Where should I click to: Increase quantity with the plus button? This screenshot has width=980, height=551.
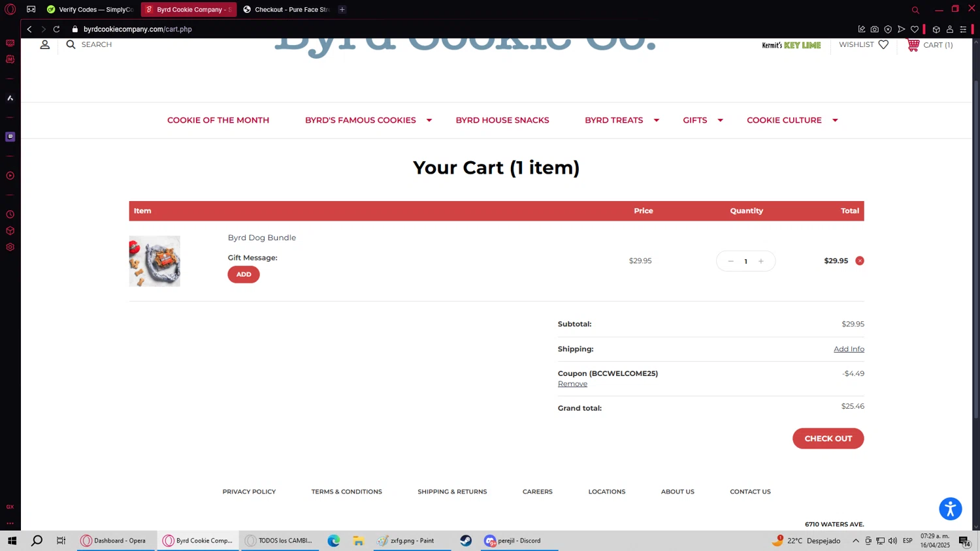[x=761, y=261]
